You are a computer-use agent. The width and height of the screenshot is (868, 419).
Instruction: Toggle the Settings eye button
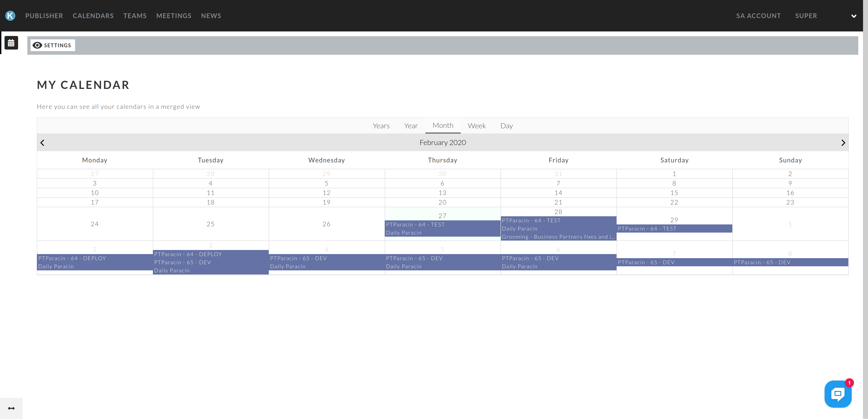(x=52, y=45)
